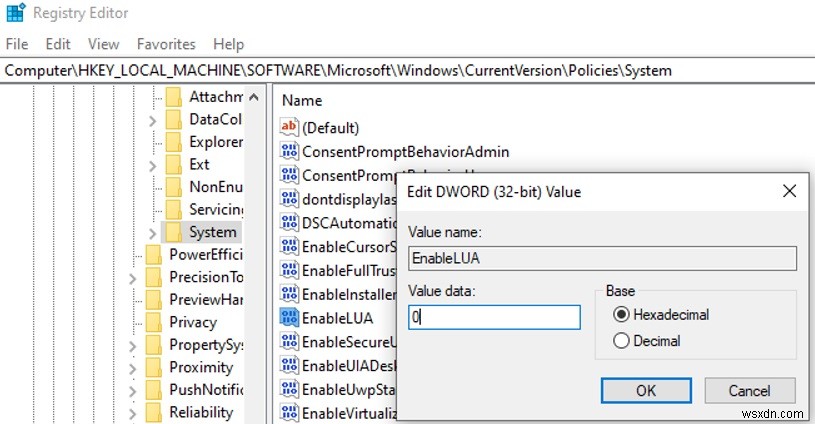815x424 pixels.
Task: Choose the Decimal base radio button
Action: (x=620, y=341)
